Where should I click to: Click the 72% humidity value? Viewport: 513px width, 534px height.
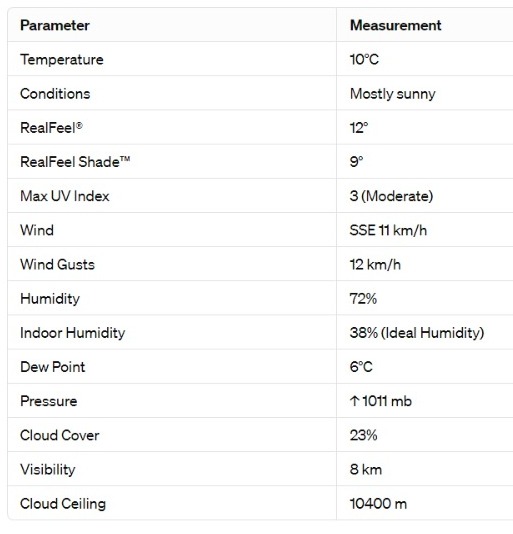tap(363, 299)
